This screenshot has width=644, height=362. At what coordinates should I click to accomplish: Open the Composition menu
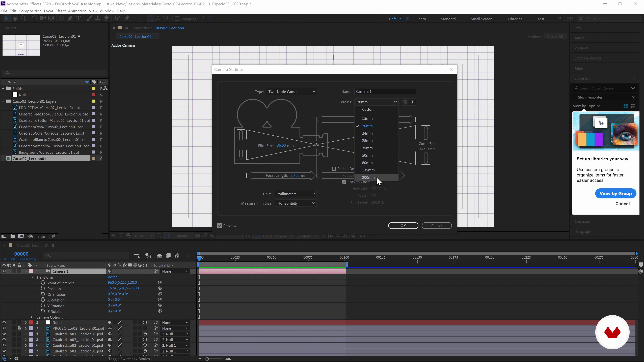30,11
